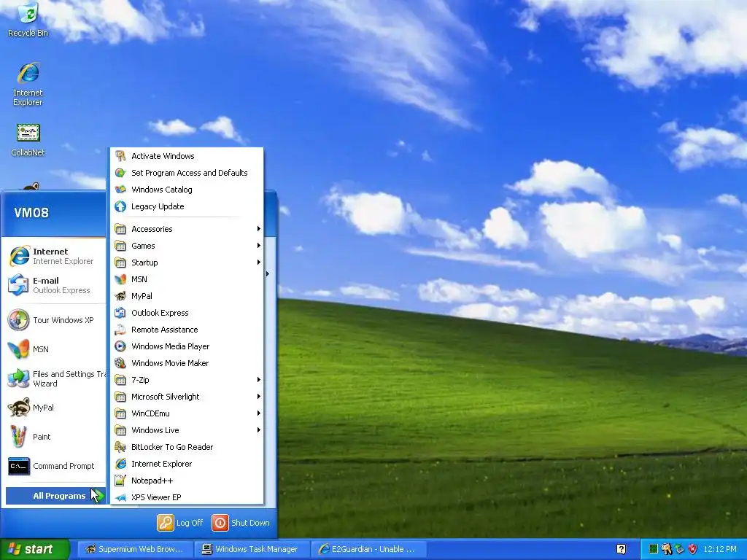Expand the Games submenu
Viewport: 747px width, 560px height.
pyautogui.click(x=187, y=246)
